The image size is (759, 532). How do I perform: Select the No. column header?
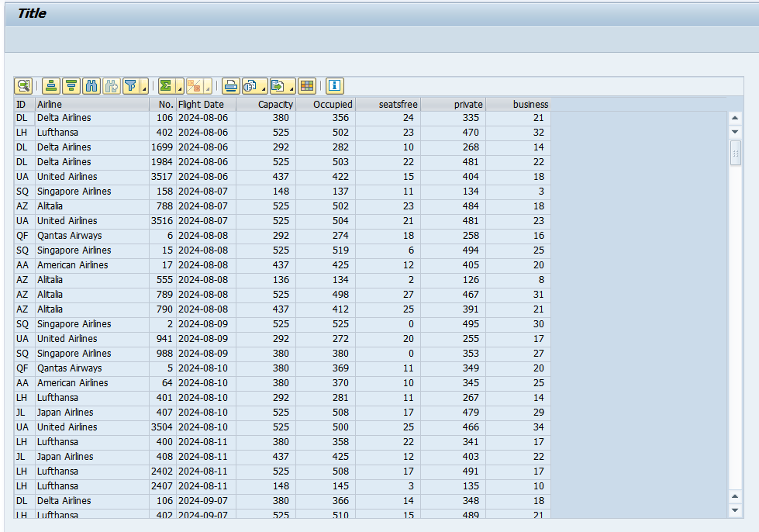pyautogui.click(x=163, y=104)
